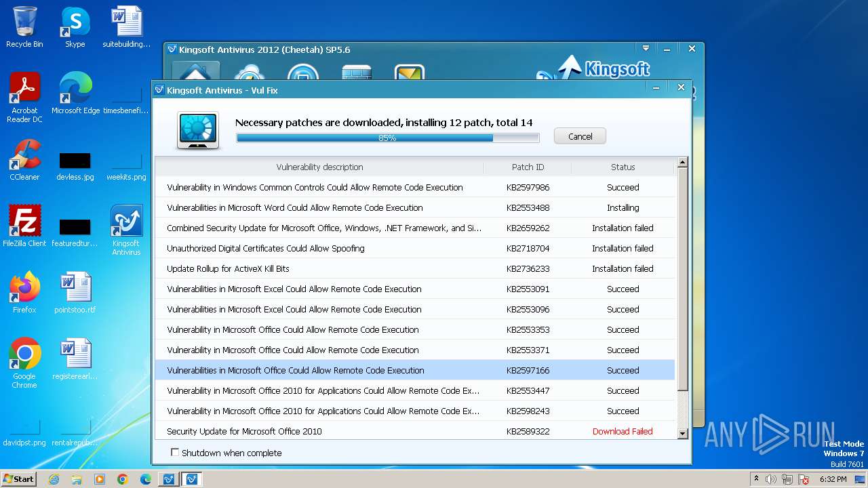Sort by Patch ID column header

[x=528, y=167]
